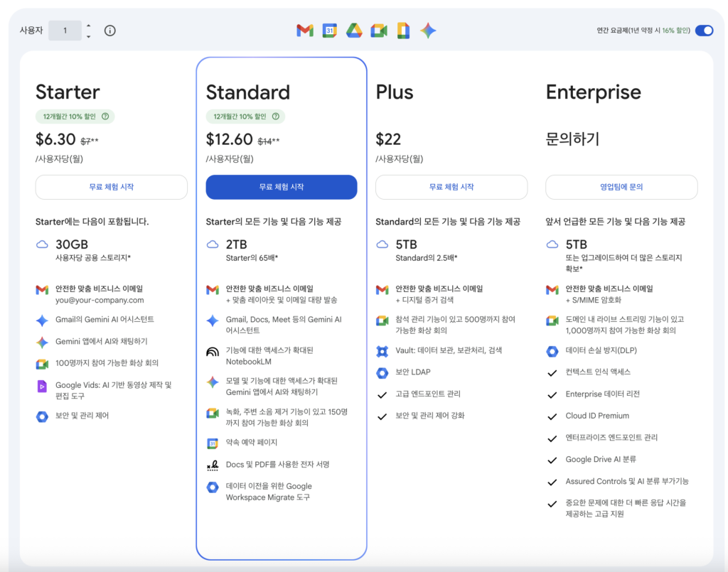728x572 pixels.
Task: Toggle the annual plan discount switch
Action: (704, 31)
